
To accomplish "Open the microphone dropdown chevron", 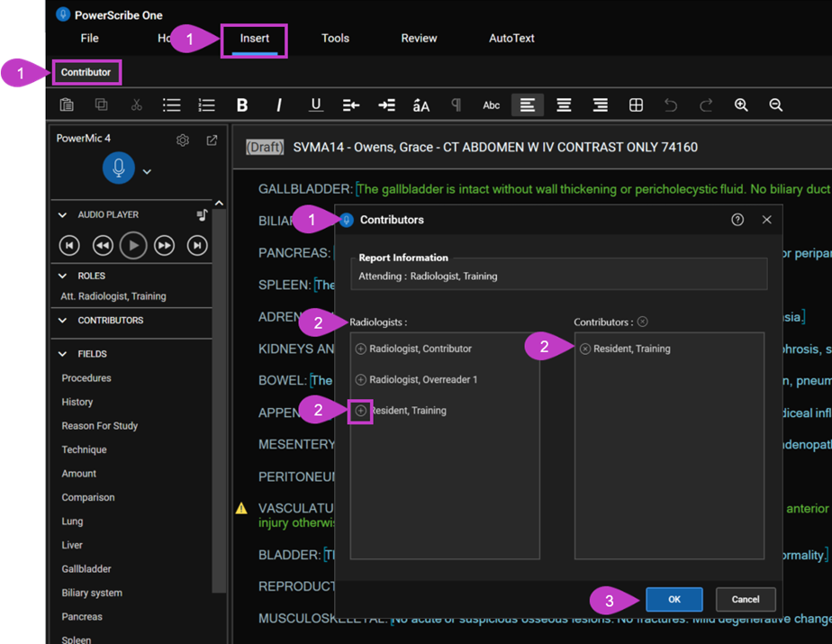I will (147, 171).
